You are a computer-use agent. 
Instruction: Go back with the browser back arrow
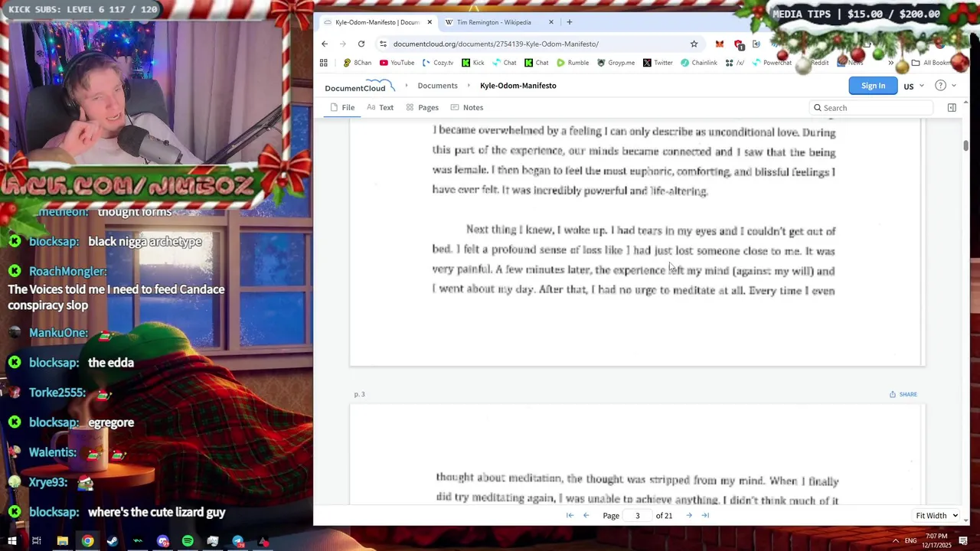click(x=325, y=44)
